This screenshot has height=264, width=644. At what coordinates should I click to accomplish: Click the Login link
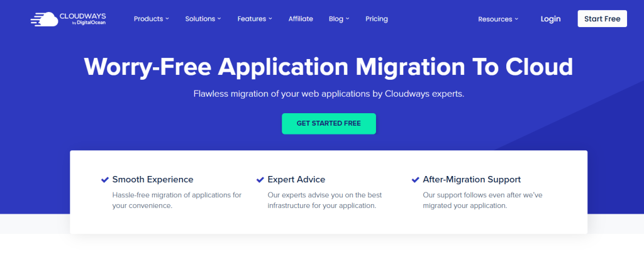pyautogui.click(x=550, y=19)
